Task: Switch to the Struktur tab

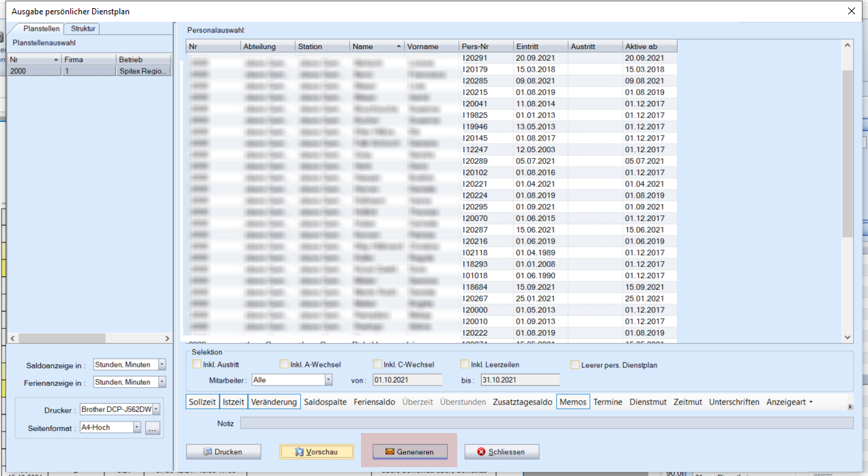Action: [x=83, y=29]
